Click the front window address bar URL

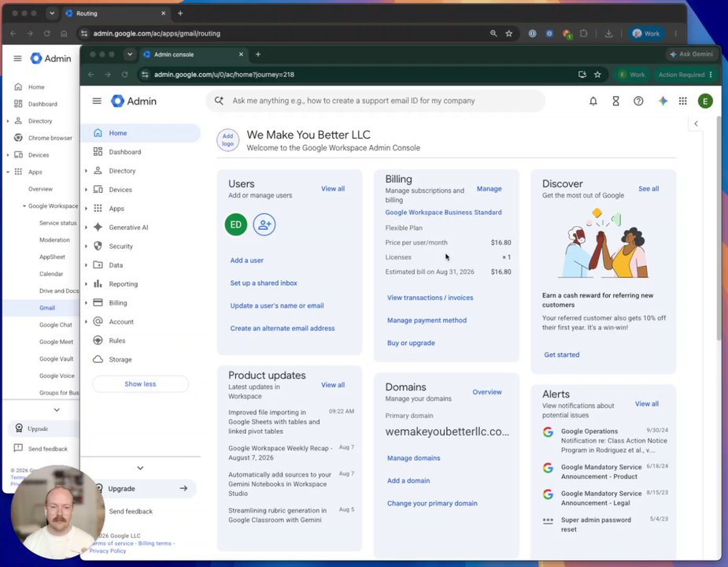pos(224,74)
